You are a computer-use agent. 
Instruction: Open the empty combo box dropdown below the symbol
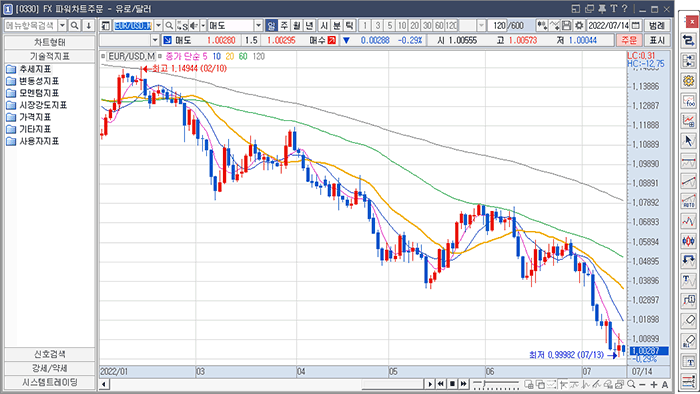pyautogui.click(x=155, y=40)
